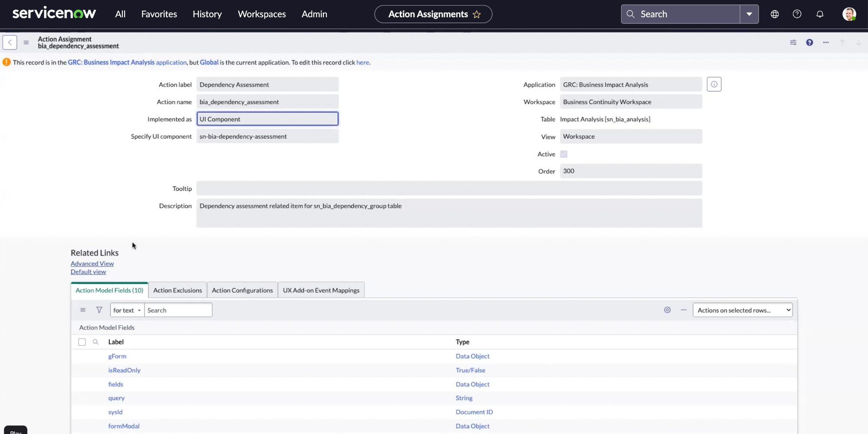The image size is (868, 434).
Task: Click the Document ID type link
Action: tap(474, 412)
